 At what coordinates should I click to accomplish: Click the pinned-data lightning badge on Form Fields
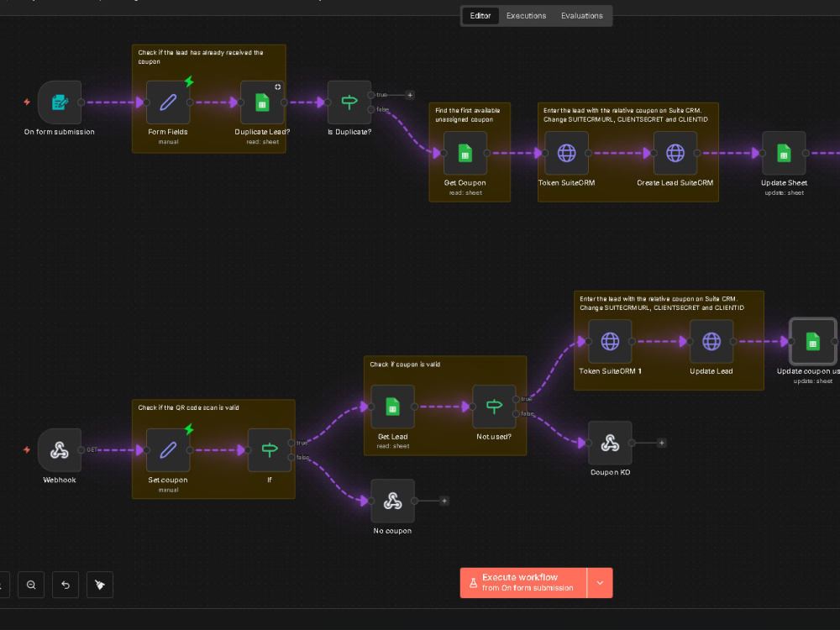tap(189, 81)
